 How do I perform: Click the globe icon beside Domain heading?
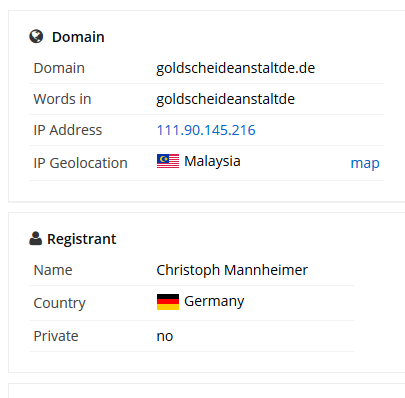coord(36,36)
